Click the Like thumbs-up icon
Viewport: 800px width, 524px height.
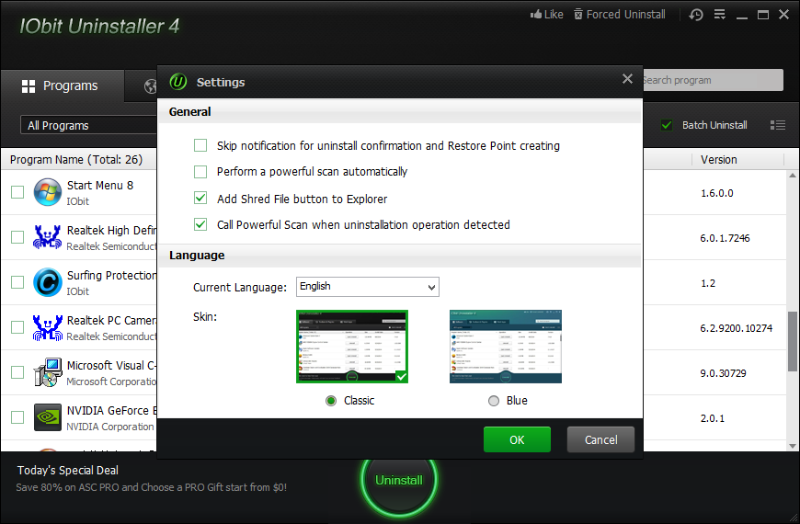pyautogui.click(x=534, y=15)
